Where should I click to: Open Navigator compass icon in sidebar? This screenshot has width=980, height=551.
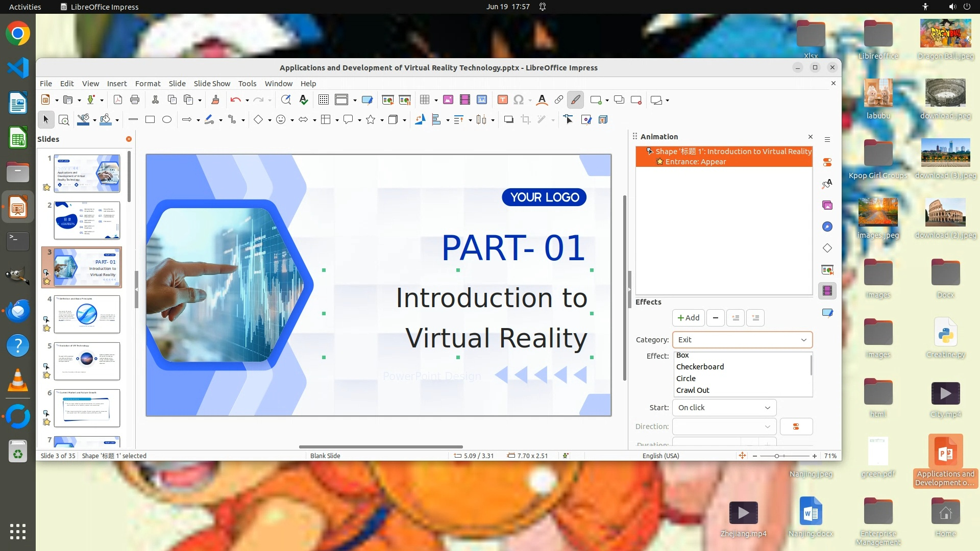[x=827, y=227]
